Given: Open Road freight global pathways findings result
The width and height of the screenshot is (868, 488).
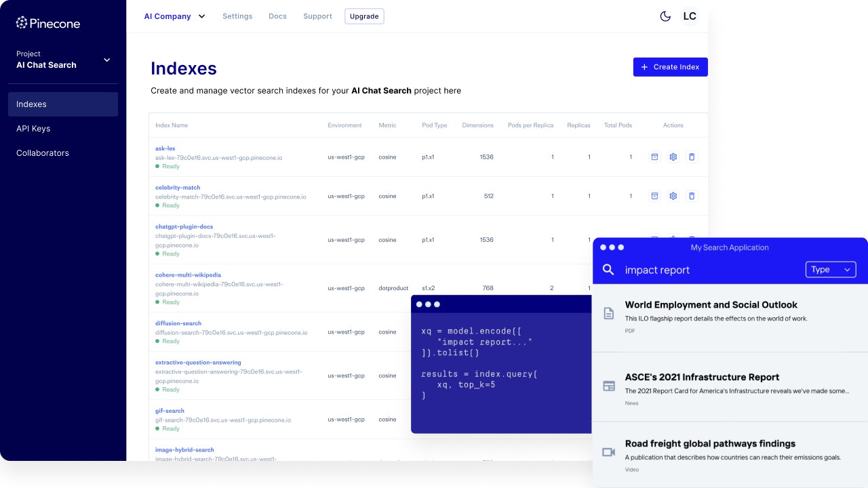Looking at the screenshot, I should [710, 444].
